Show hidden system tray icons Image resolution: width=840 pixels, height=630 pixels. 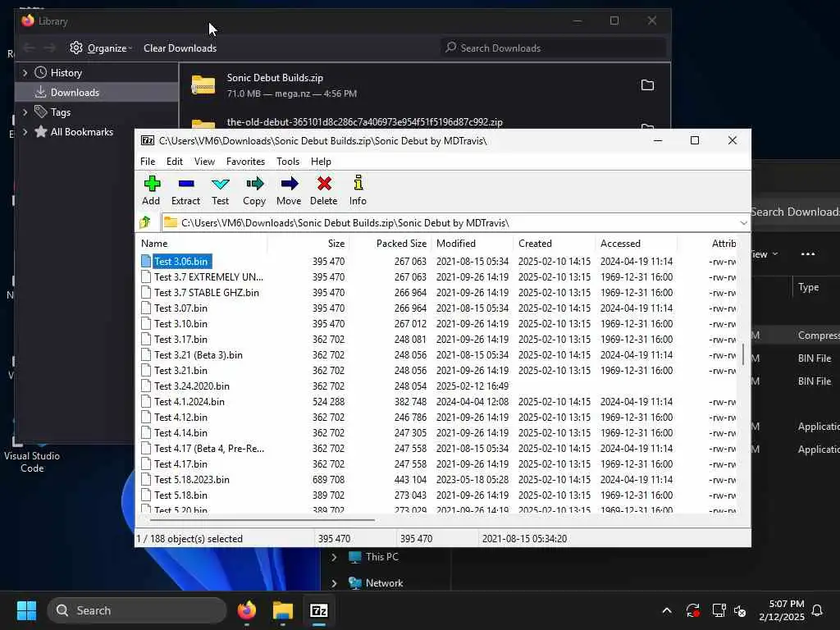[x=667, y=610]
